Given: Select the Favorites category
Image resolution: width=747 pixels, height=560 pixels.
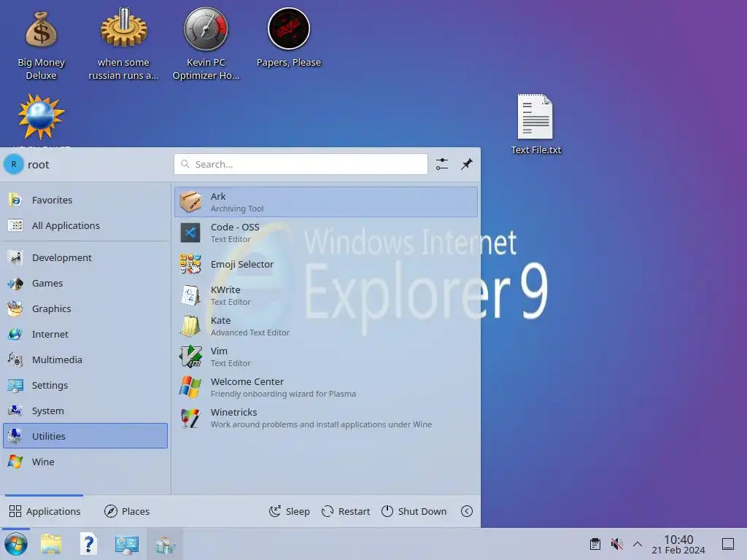Looking at the screenshot, I should tap(85, 200).
